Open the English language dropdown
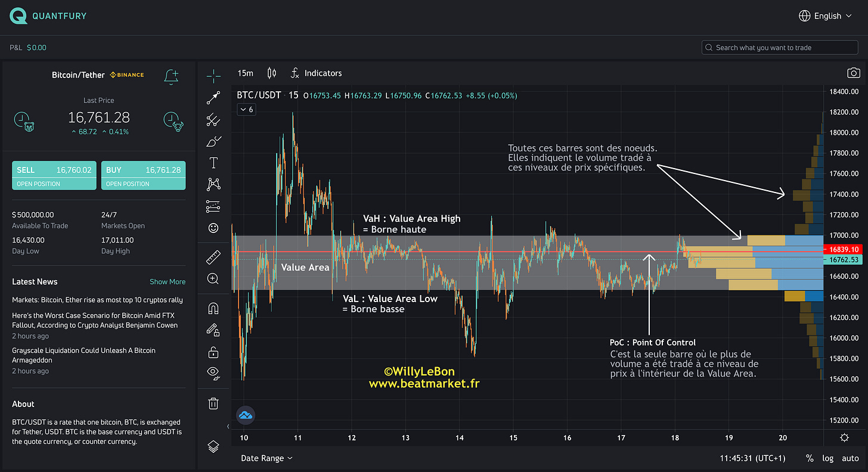The height and width of the screenshot is (472, 868). click(x=825, y=15)
